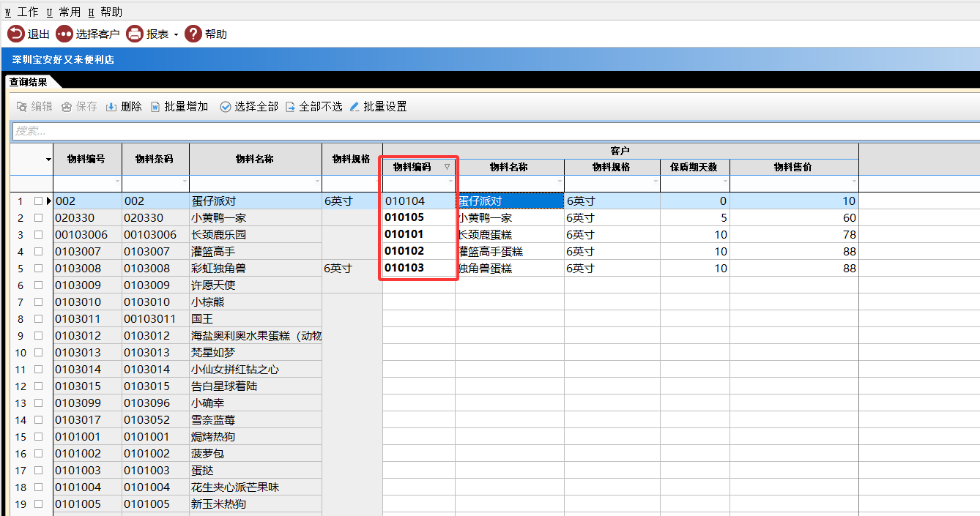Open left 物料名称 filter dropdown
Image resolution: width=980 pixels, height=516 pixels.
317,182
